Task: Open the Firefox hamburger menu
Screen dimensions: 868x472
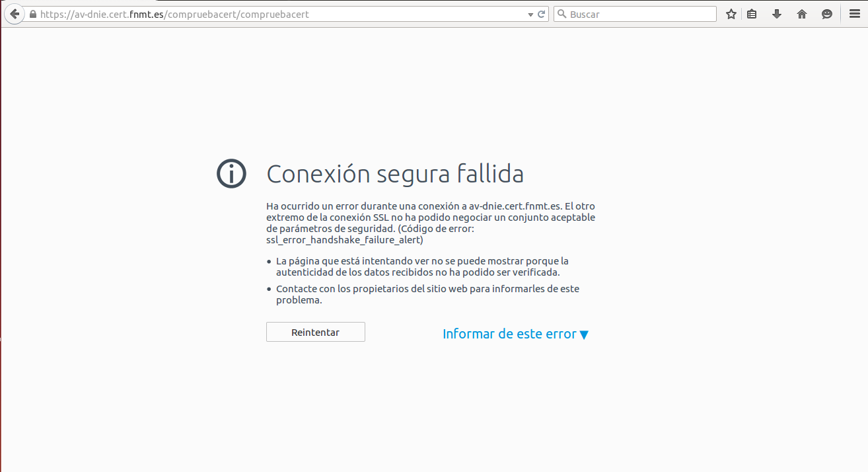Action: click(x=853, y=13)
